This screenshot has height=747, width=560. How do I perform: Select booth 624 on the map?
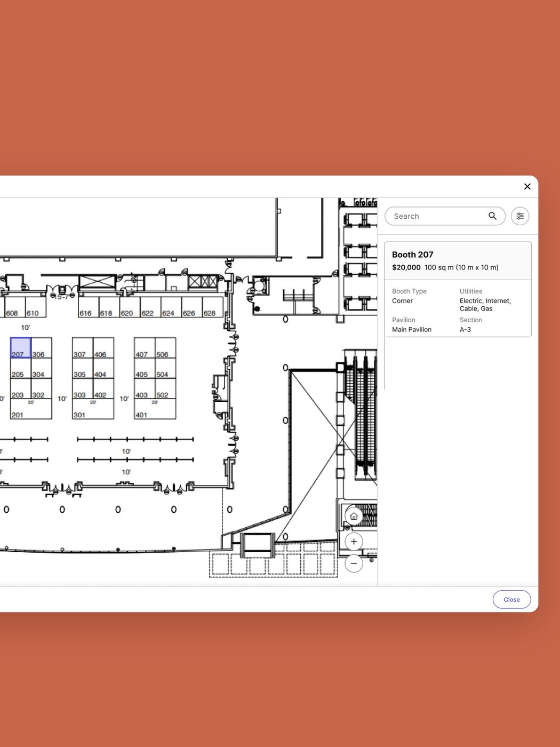171,307
